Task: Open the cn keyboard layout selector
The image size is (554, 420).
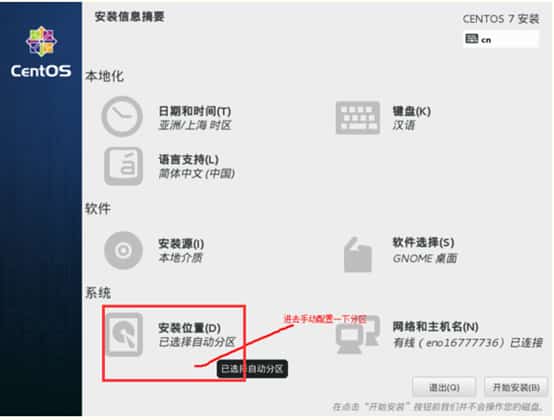Action: (501, 39)
